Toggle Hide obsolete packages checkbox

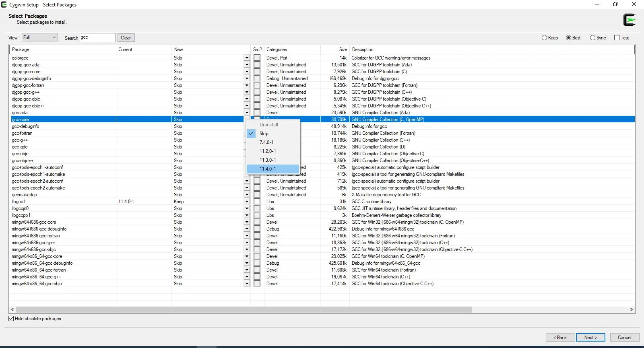(35, 319)
